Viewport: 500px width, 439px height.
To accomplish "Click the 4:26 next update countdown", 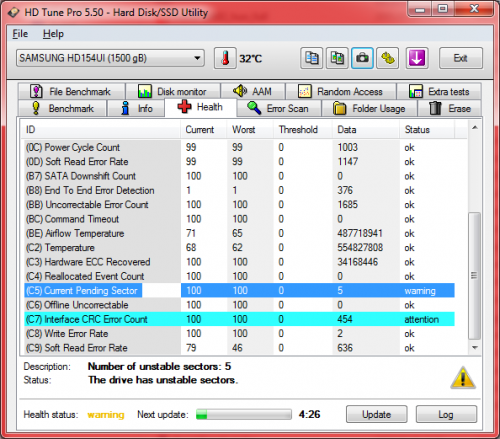I will point(310,414).
